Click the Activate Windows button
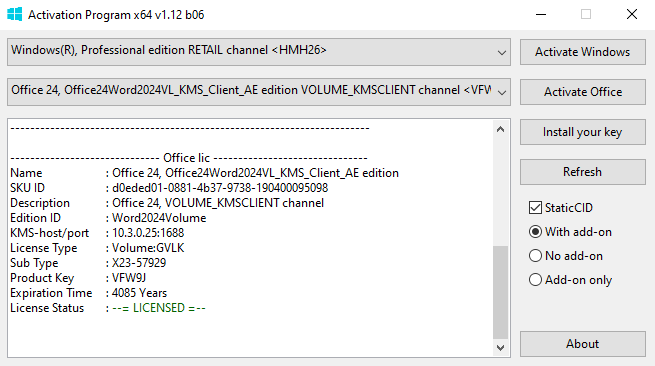The height and width of the screenshot is (366, 655). click(583, 52)
